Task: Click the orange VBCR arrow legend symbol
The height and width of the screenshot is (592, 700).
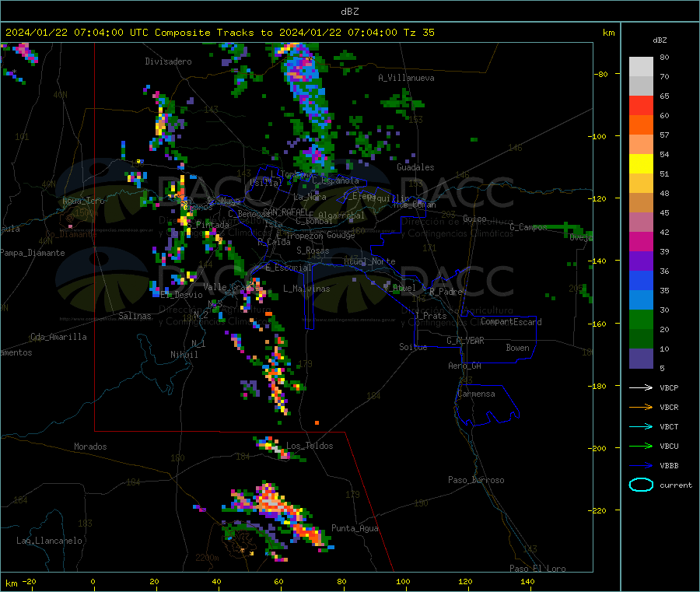Action: [641, 407]
